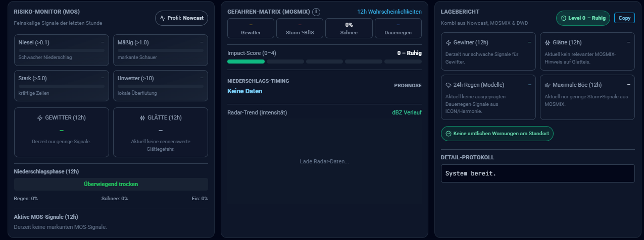Click the checkmark icon in official warnings badge
Screen dimensions: 644x240
coord(448,134)
